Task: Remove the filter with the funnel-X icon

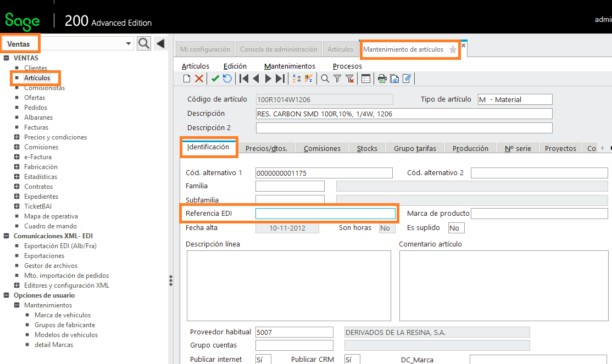Action: coord(350,79)
